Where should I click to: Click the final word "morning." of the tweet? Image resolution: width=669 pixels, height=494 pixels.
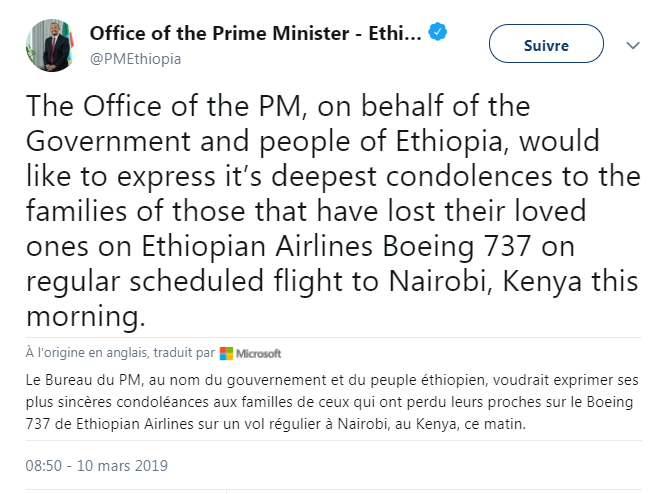click(x=84, y=317)
